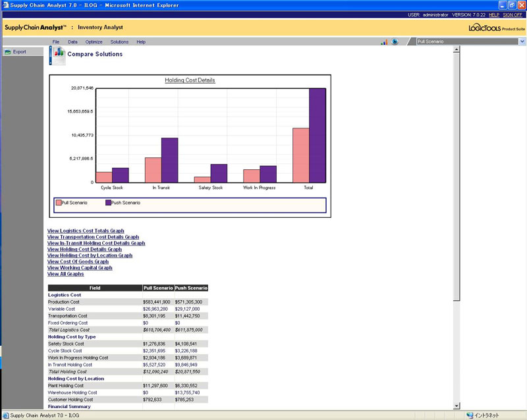527x420 pixels.
Task: Click the Safety Stock Cost row label
Action: 67,344
